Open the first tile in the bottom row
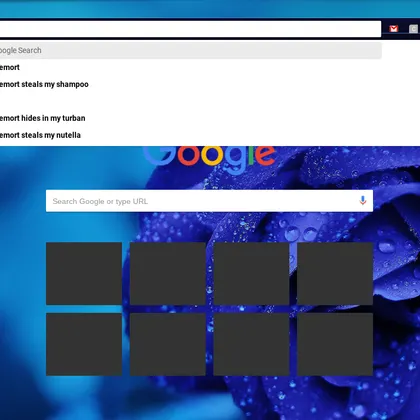This screenshot has width=420, height=420. [x=84, y=344]
